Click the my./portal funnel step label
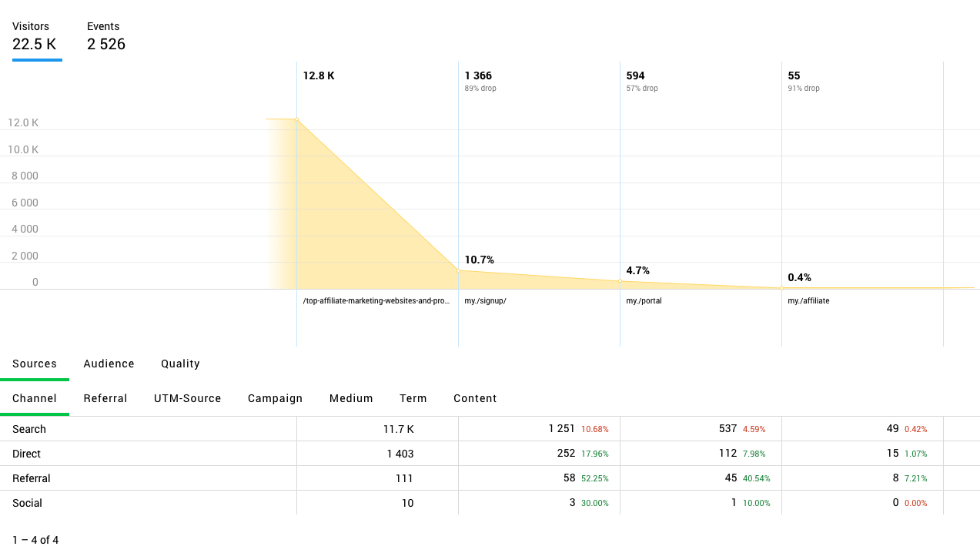The image size is (980, 553). pos(644,301)
